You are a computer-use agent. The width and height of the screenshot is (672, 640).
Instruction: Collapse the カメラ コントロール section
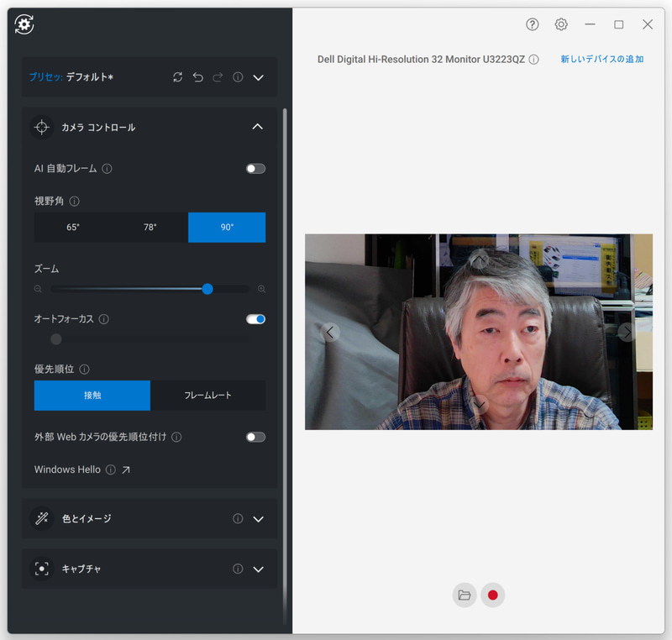258,127
